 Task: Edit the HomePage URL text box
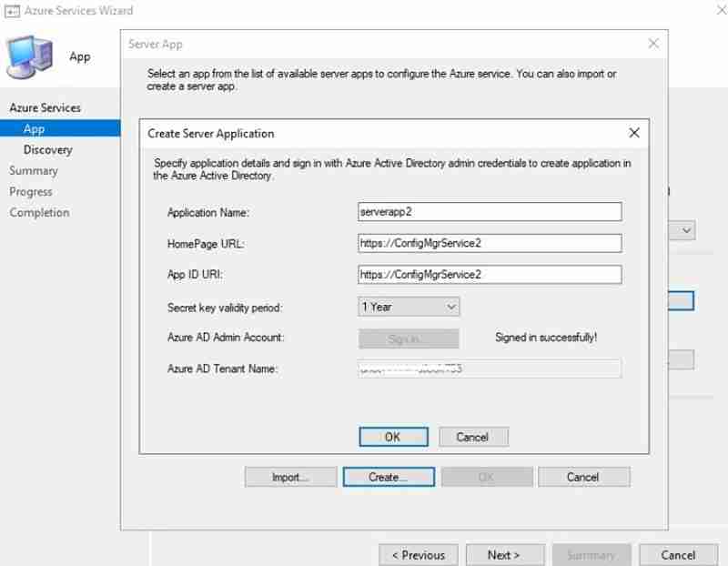[490, 243]
